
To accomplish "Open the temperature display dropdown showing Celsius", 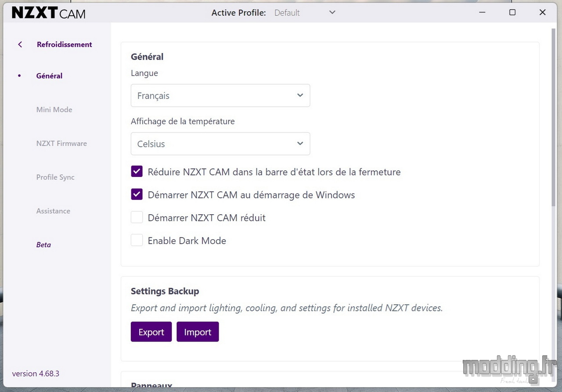I will 220,144.
